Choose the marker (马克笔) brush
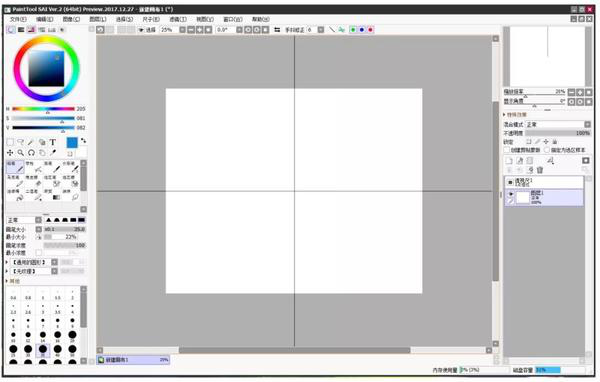 (x=15, y=181)
